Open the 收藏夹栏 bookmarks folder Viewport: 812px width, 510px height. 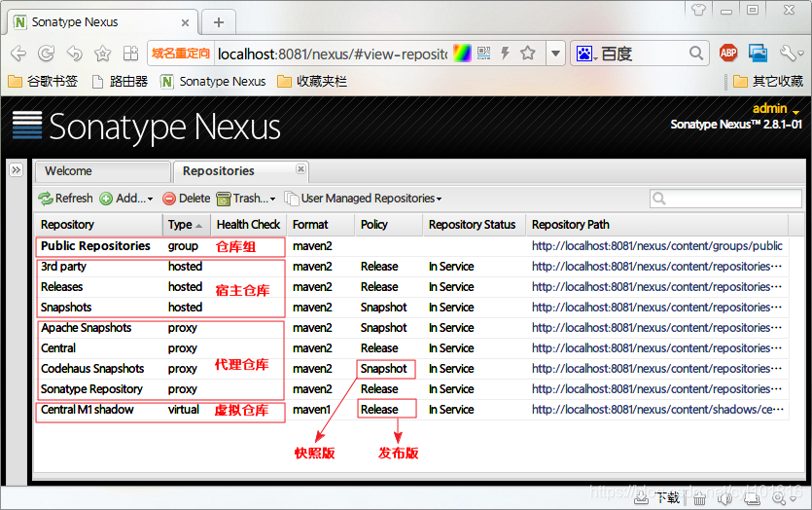tap(312, 82)
